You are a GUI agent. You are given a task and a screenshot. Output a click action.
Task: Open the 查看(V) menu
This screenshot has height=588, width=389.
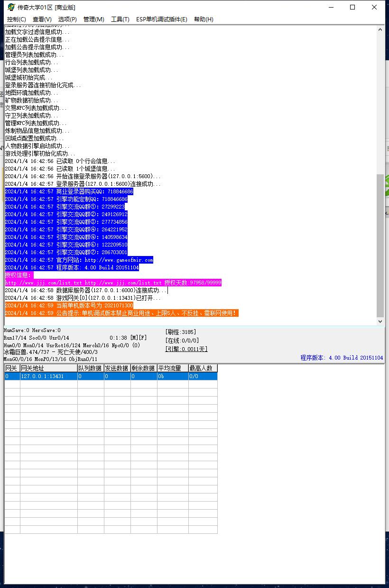(42, 19)
